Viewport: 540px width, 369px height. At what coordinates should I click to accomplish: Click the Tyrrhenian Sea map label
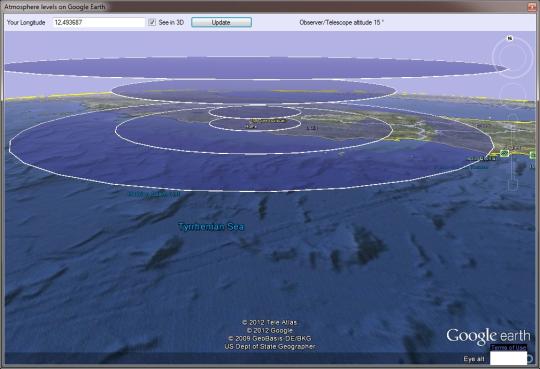tap(211, 227)
